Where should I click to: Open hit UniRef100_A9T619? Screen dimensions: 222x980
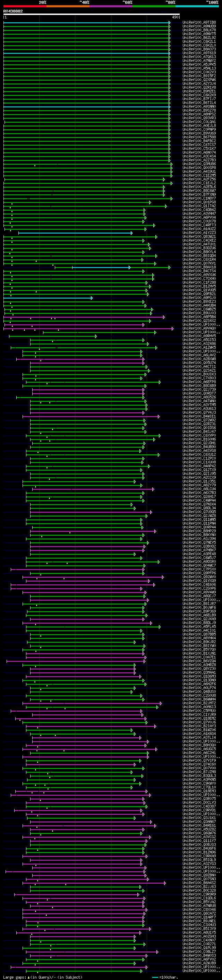(x=199, y=53)
